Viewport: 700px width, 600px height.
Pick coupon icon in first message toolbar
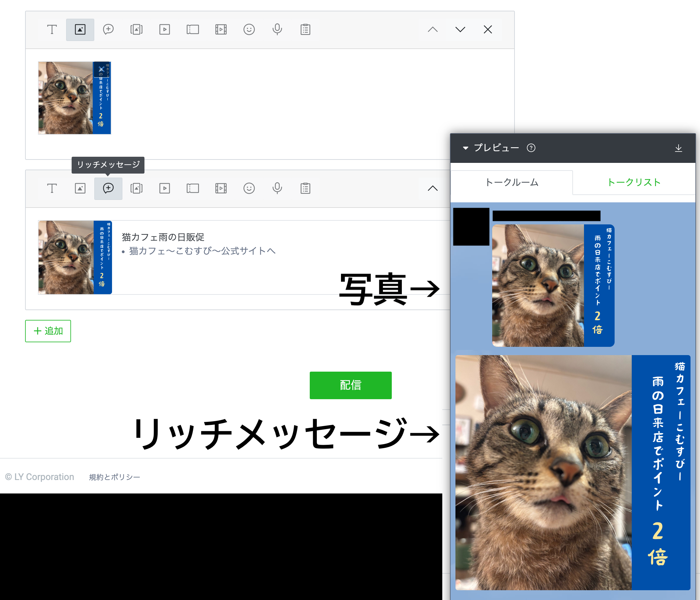(x=193, y=30)
